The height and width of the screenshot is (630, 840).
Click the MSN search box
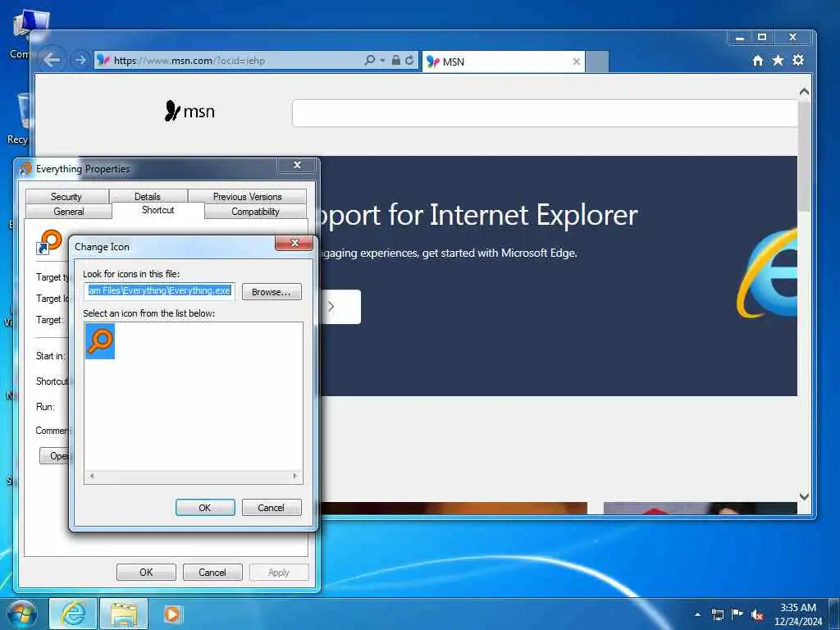(545, 113)
